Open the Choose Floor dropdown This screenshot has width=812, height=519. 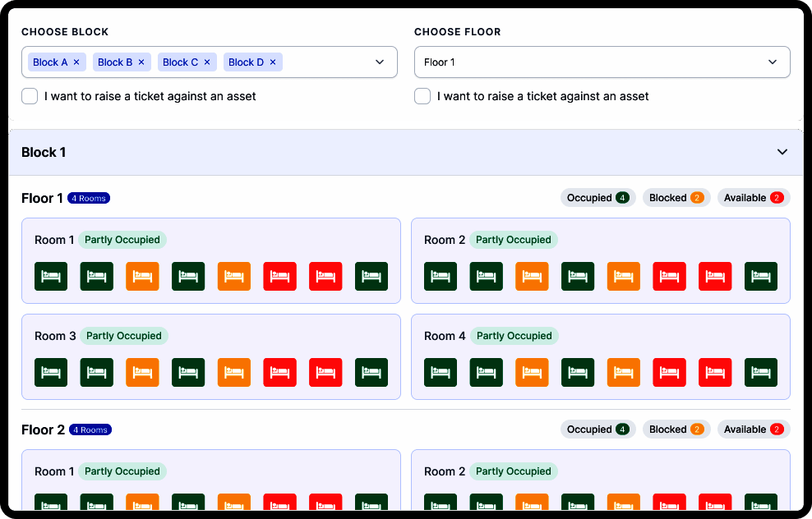602,62
